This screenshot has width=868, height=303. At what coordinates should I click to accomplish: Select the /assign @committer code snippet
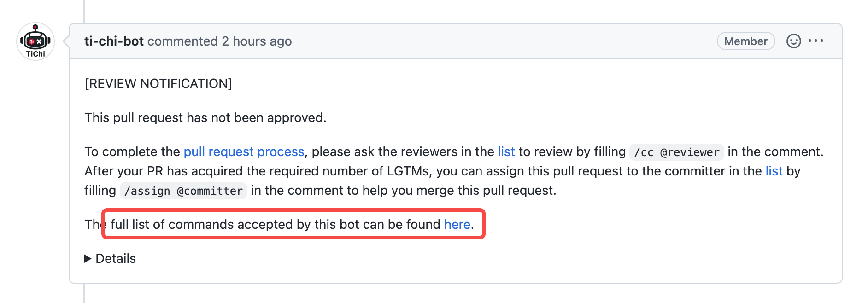click(183, 190)
